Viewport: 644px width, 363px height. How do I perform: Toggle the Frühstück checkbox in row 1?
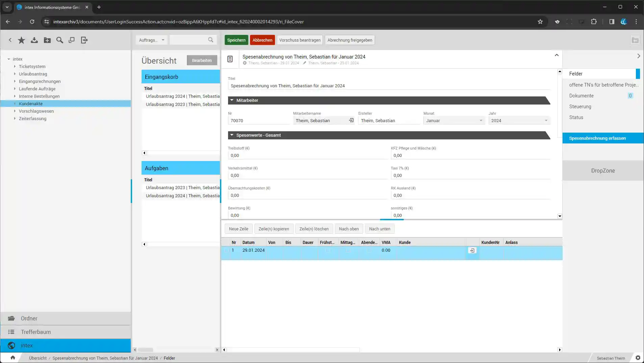328,251
